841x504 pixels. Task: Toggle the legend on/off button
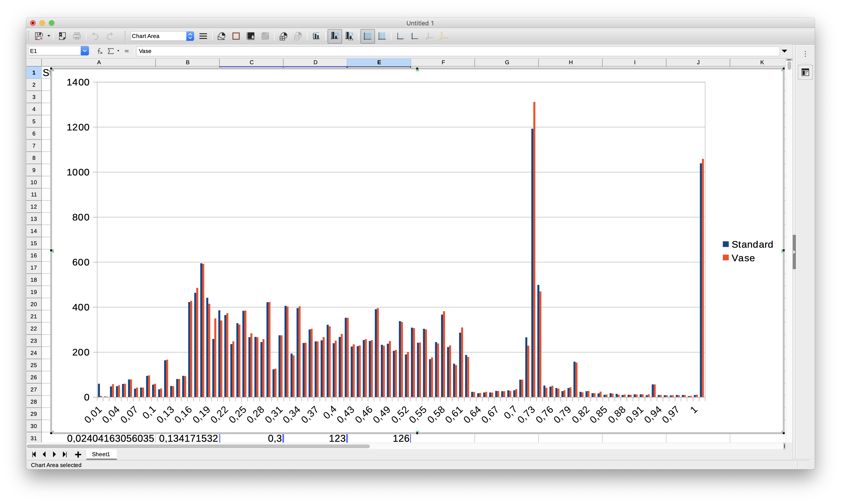pos(334,36)
